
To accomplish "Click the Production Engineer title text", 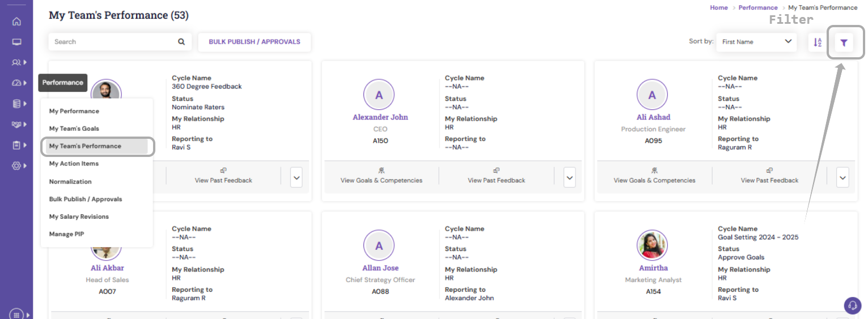I will click(x=653, y=129).
